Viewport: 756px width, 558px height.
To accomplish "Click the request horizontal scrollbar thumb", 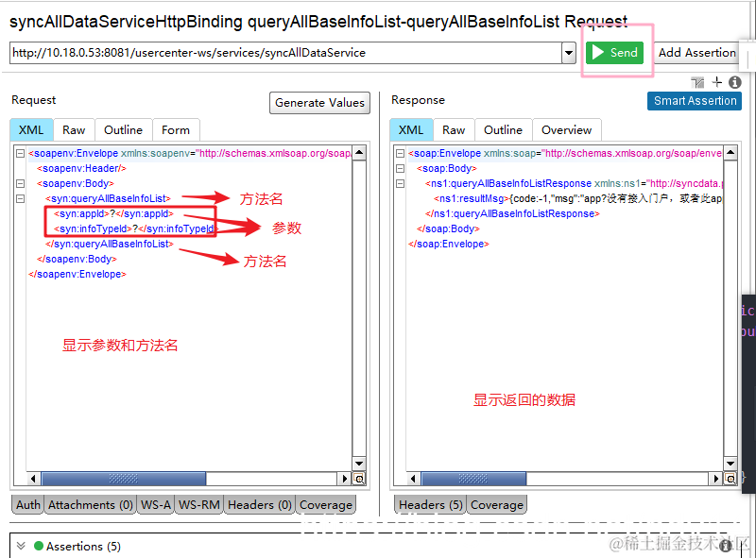I will (124, 479).
